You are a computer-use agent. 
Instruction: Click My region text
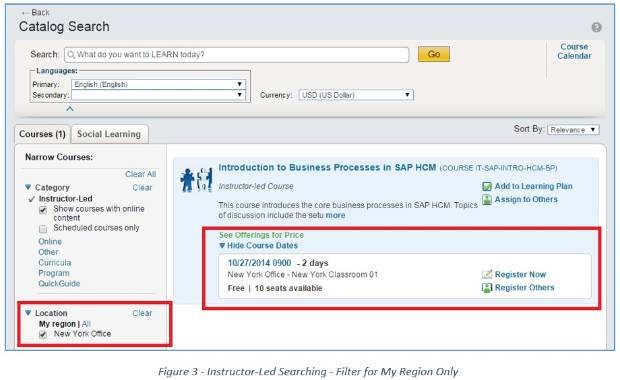pyautogui.click(x=57, y=324)
